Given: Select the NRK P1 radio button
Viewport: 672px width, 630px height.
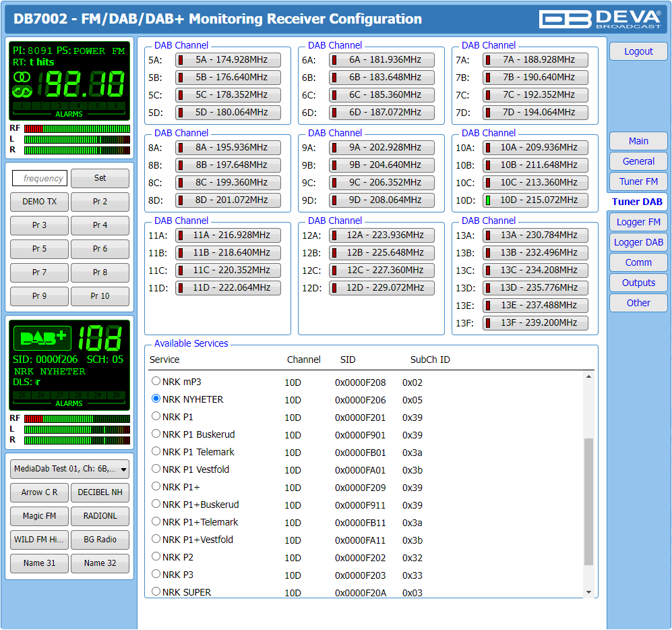Looking at the screenshot, I should (x=156, y=416).
